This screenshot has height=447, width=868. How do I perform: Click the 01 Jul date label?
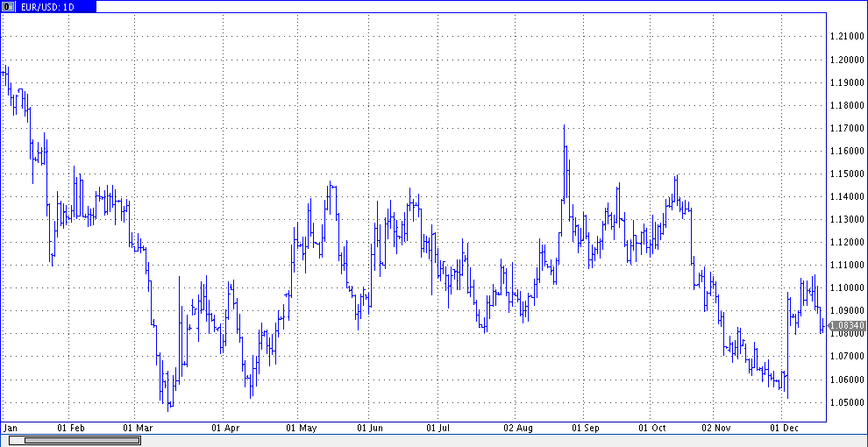pyautogui.click(x=438, y=429)
